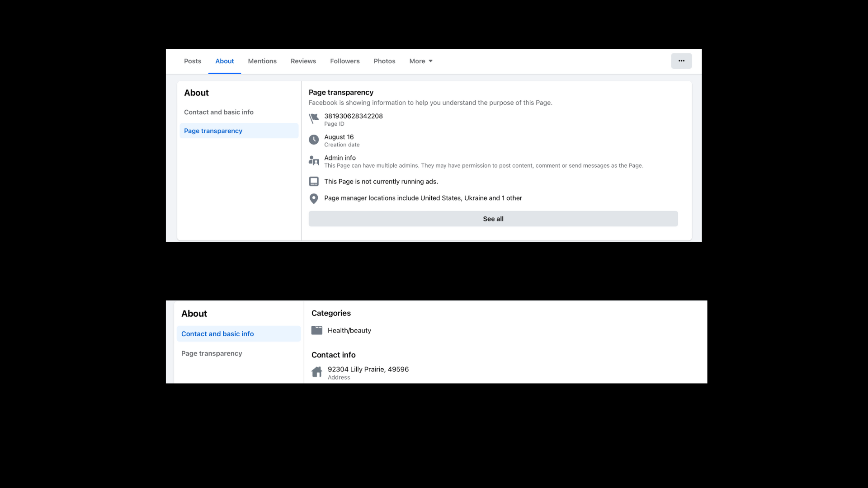This screenshot has height=488, width=868.
Task: Click the manager locations pin icon
Action: pyautogui.click(x=314, y=198)
